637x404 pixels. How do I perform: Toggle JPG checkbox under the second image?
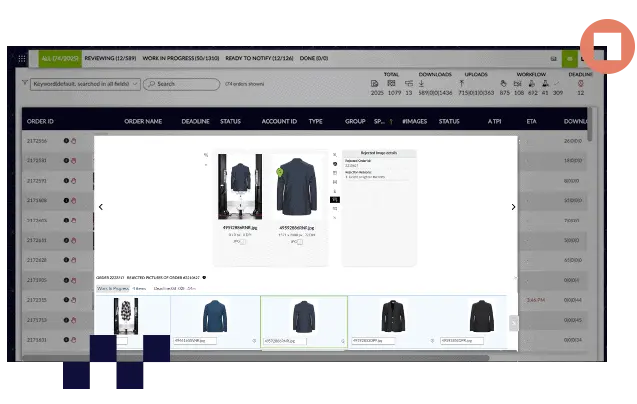[x=300, y=242]
